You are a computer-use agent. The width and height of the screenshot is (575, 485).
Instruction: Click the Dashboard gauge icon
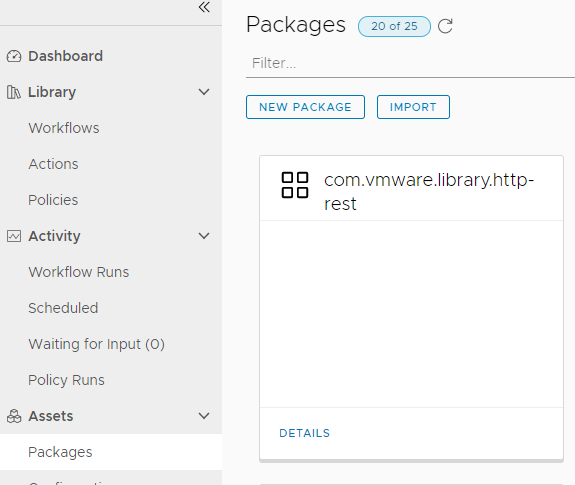click(x=14, y=56)
